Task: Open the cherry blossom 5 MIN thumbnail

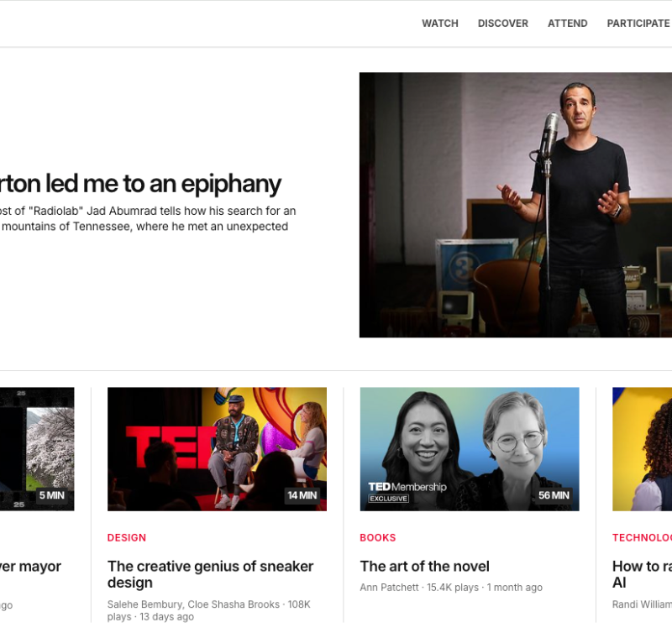Action: [x=37, y=449]
